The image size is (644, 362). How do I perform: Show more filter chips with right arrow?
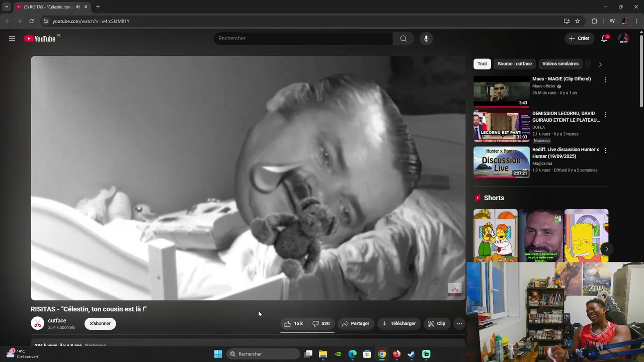click(600, 64)
